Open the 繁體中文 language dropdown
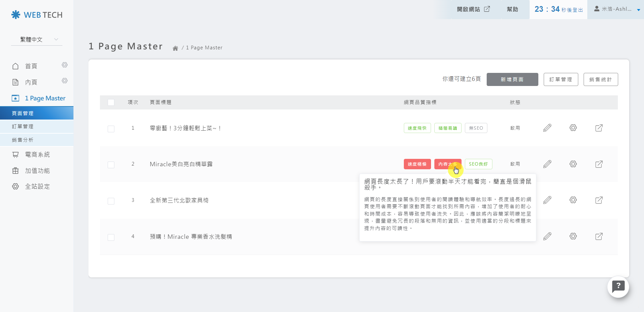644x312 pixels. pyautogui.click(x=37, y=39)
